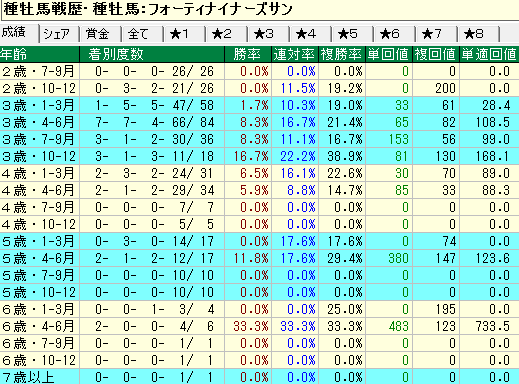
Task: Select the row 6歳・10-12
Action: [259, 360]
